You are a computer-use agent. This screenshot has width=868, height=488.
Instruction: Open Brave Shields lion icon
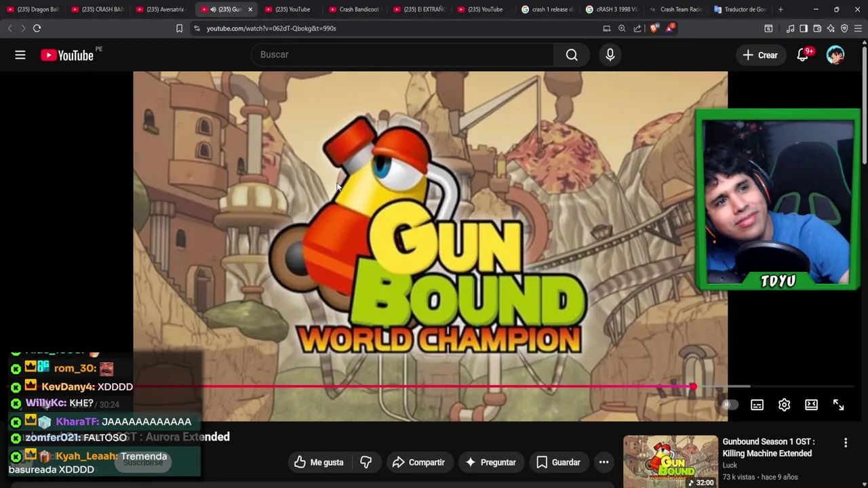654,28
